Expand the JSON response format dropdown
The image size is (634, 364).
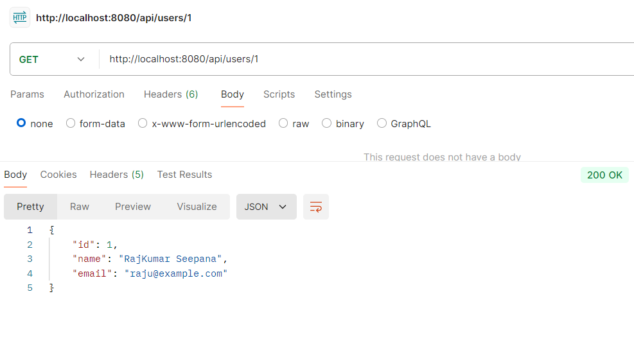click(x=266, y=207)
